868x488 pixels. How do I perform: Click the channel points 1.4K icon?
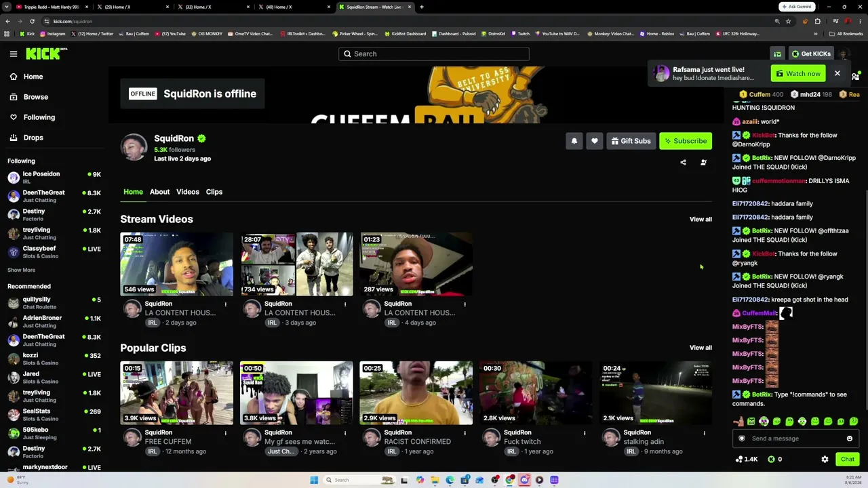[739, 460]
